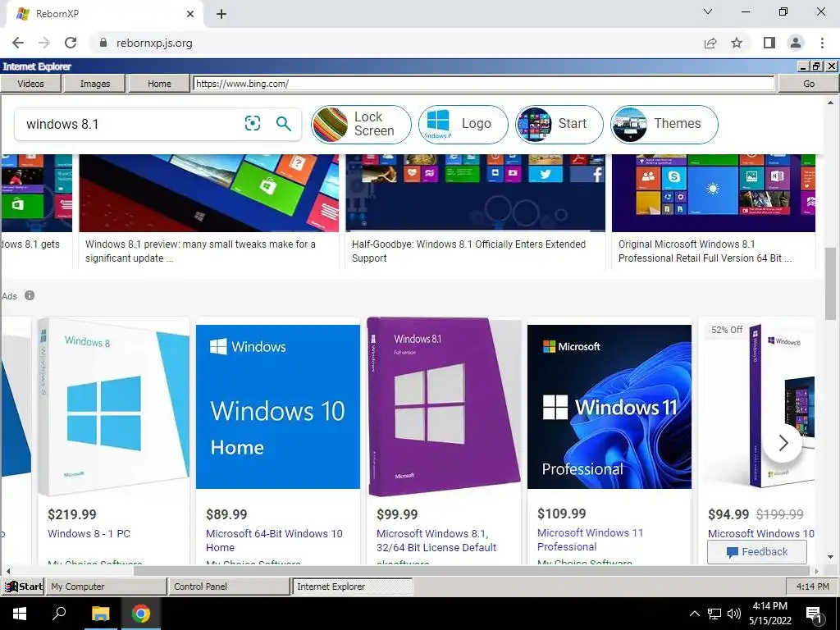Open Microsoft Windows 11 Professional link

590,540
